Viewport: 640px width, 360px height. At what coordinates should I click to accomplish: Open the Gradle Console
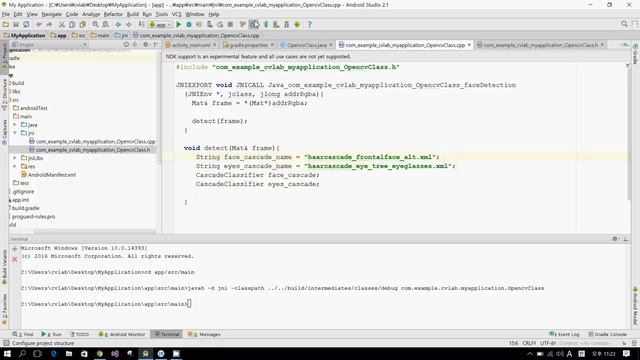pyautogui.click(x=607, y=334)
